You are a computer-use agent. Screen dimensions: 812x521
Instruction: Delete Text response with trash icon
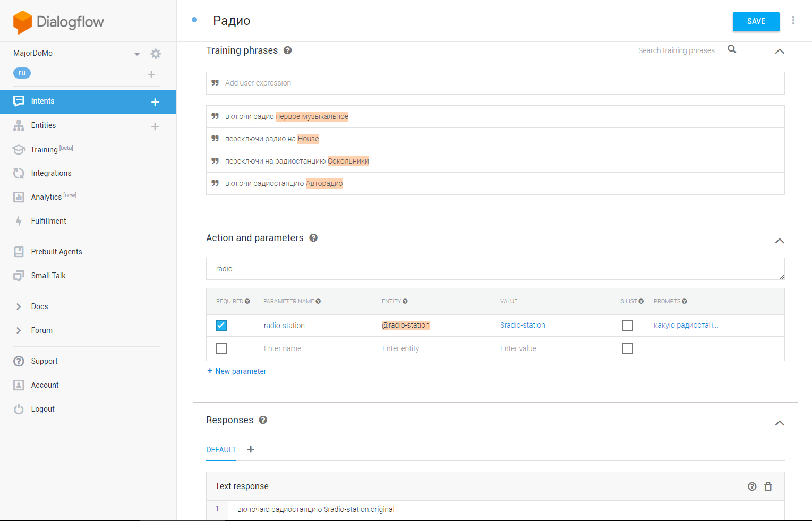pyautogui.click(x=768, y=486)
